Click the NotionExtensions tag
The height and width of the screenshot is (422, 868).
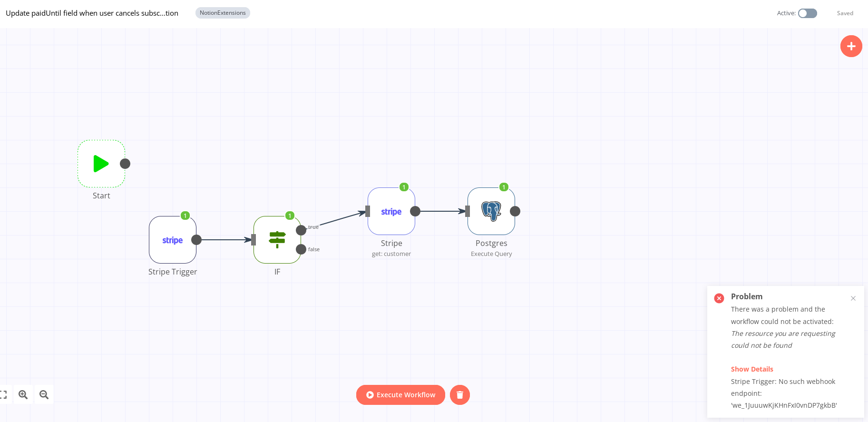coord(223,13)
